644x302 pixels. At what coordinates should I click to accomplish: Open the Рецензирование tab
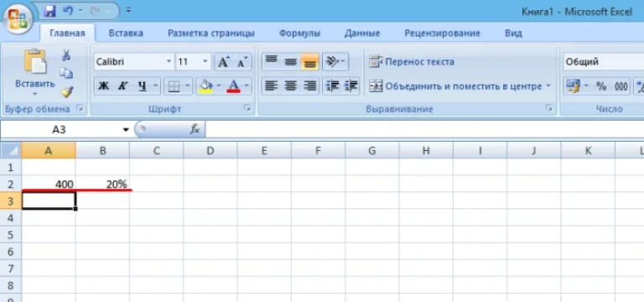click(x=443, y=34)
